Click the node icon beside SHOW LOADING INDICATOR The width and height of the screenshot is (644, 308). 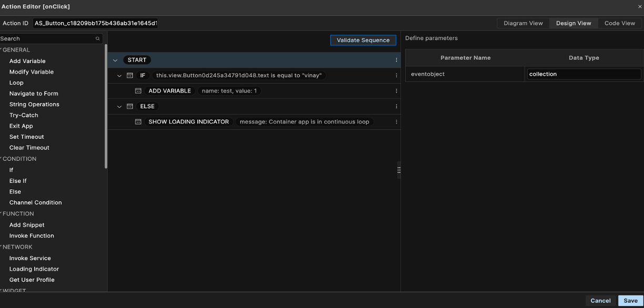coord(138,122)
